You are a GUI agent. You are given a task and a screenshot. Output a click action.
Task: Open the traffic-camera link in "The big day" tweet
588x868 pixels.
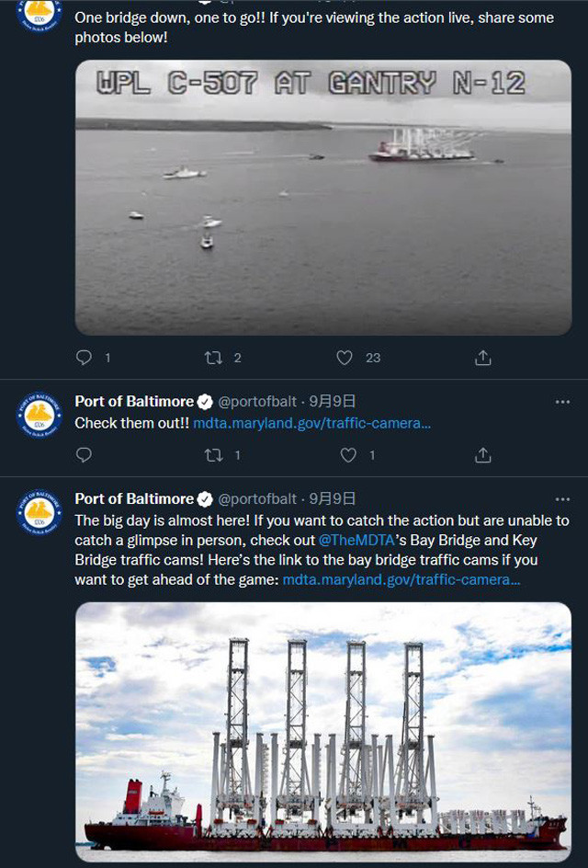[401, 579]
